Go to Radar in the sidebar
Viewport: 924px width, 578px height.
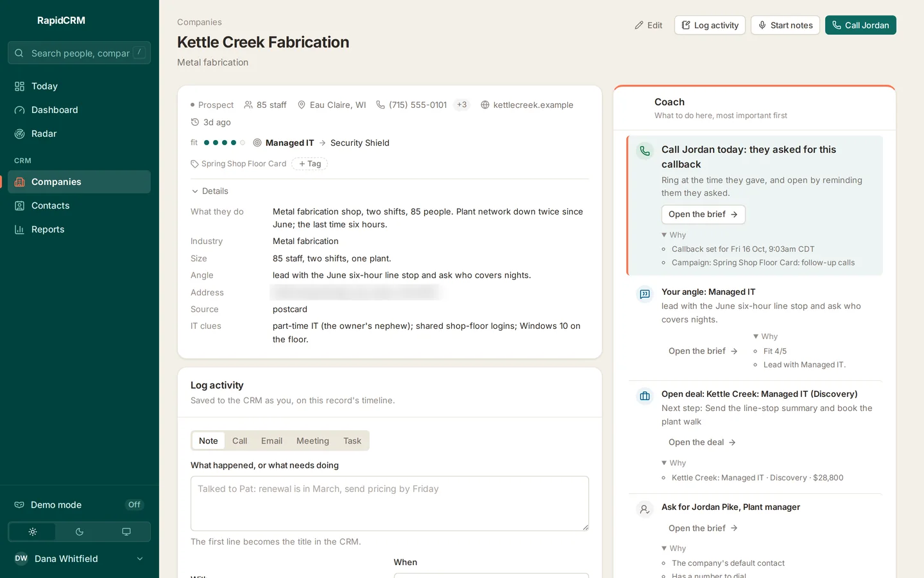pyautogui.click(x=80, y=134)
